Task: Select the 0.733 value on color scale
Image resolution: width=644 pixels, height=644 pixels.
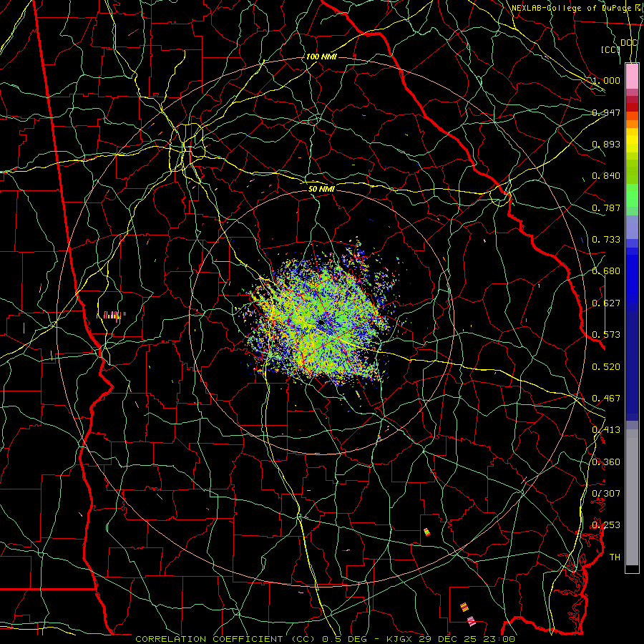Action: click(x=606, y=240)
